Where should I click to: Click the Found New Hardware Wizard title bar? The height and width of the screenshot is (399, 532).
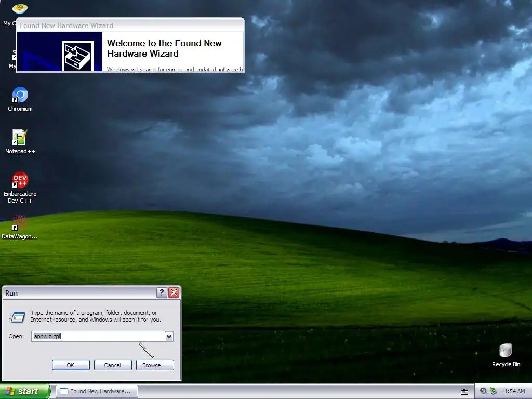pos(130,25)
